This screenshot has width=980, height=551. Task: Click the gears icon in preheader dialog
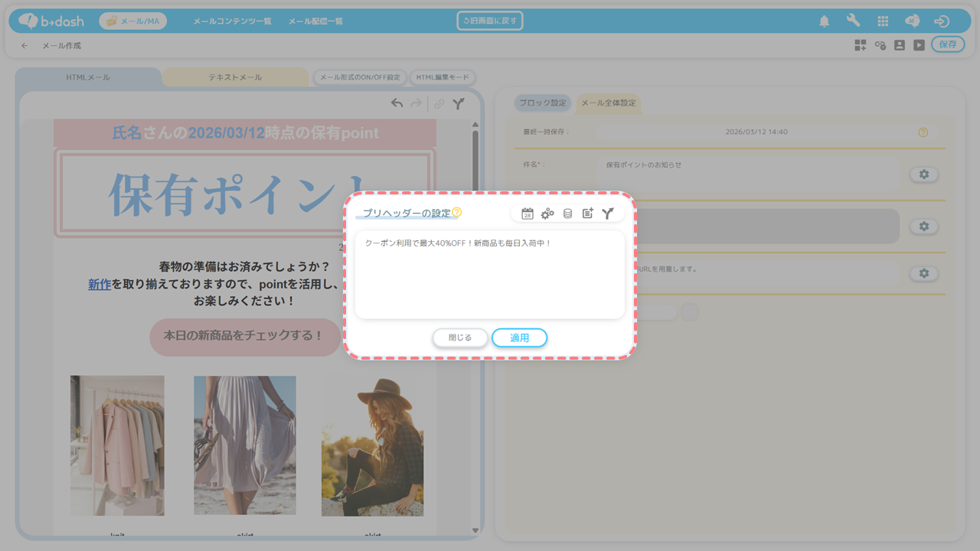point(547,214)
